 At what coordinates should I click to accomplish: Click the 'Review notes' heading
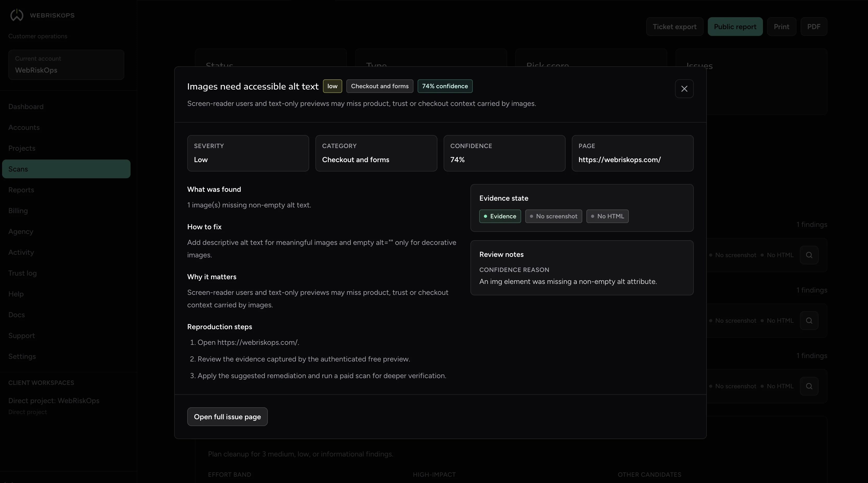point(501,255)
